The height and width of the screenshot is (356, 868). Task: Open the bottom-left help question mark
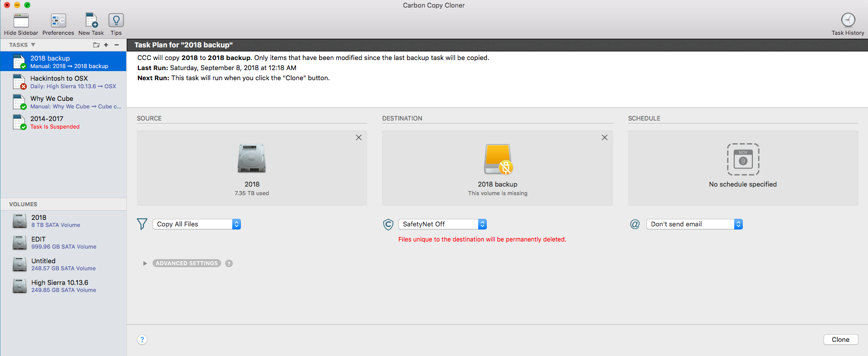(142, 339)
